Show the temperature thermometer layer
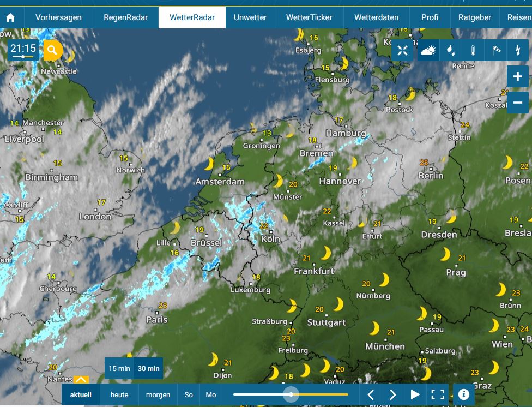Viewport: 532px width, 407px height. [473, 50]
